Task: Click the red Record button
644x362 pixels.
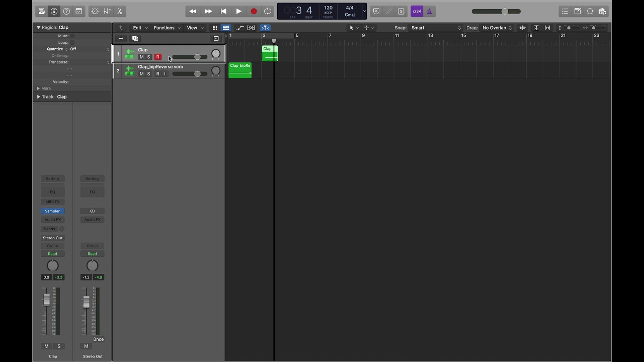Action: 254,11
